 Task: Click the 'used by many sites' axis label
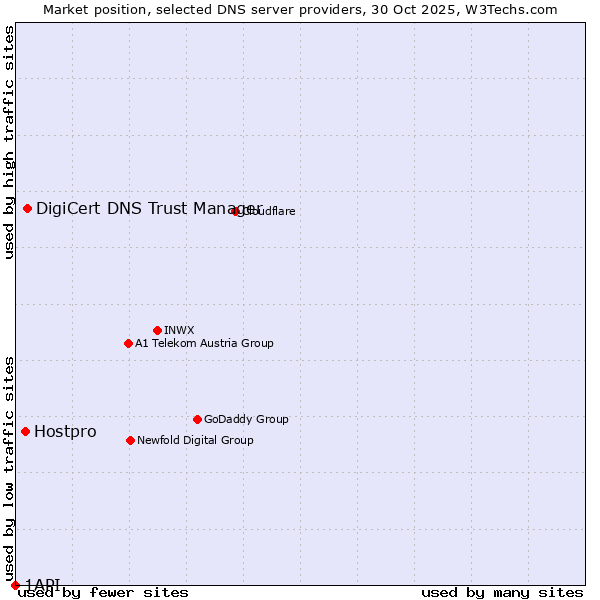tap(502, 592)
